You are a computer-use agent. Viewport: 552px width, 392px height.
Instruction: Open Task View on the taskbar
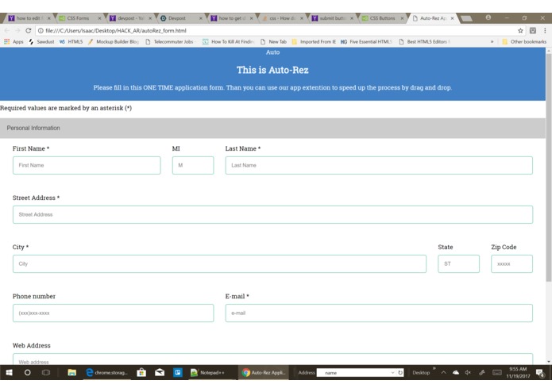click(46, 373)
